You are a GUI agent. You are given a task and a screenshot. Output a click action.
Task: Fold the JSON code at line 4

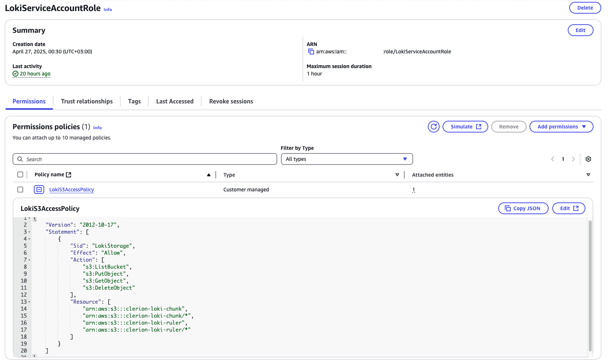coord(29,239)
